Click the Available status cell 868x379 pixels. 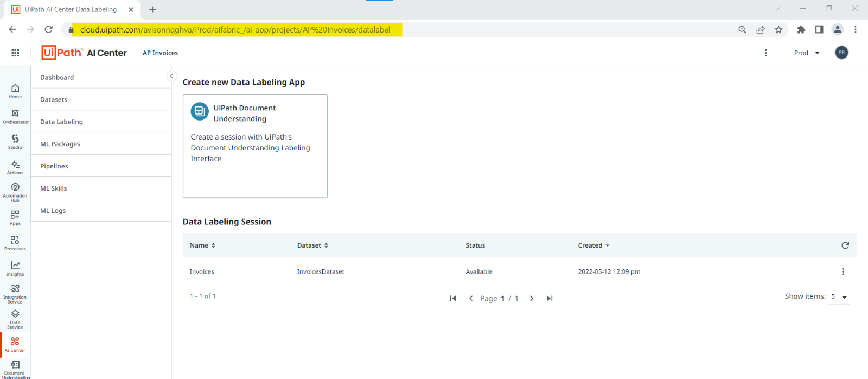pyautogui.click(x=479, y=271)
